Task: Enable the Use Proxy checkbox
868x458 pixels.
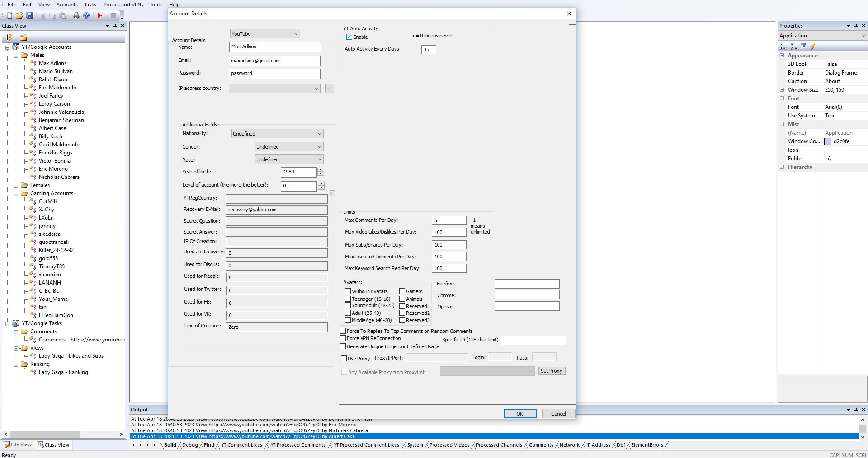Action: click(344, 358)
